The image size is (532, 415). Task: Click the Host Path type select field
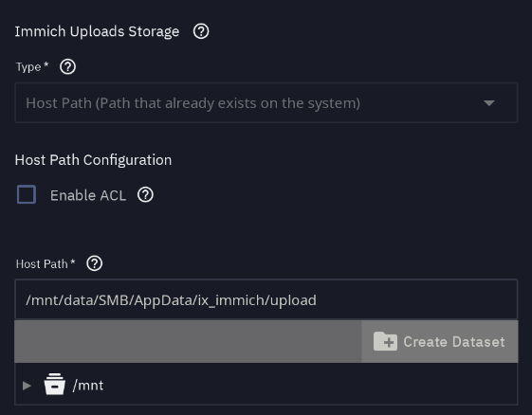tap(266, 102)
